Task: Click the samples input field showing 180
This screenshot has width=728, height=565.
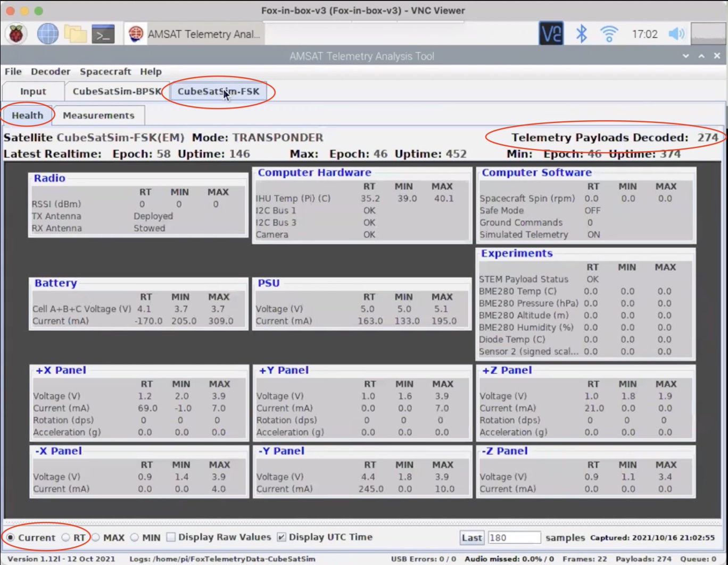Action: coord(514,538)
